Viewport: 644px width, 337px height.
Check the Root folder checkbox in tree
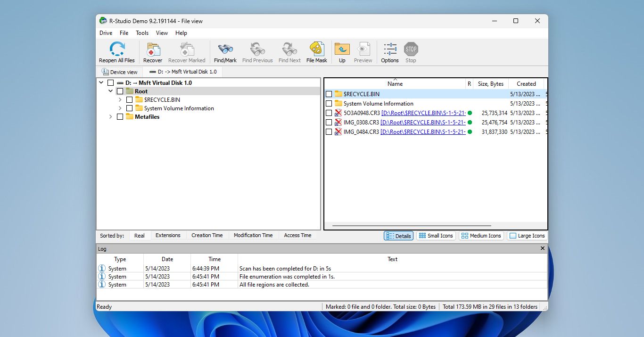[120, 91]
